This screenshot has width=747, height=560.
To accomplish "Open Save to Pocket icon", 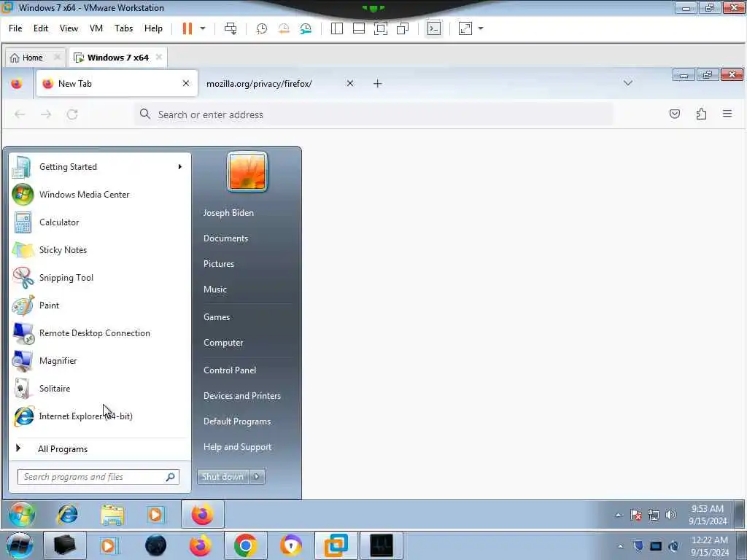I will point(675,114).
